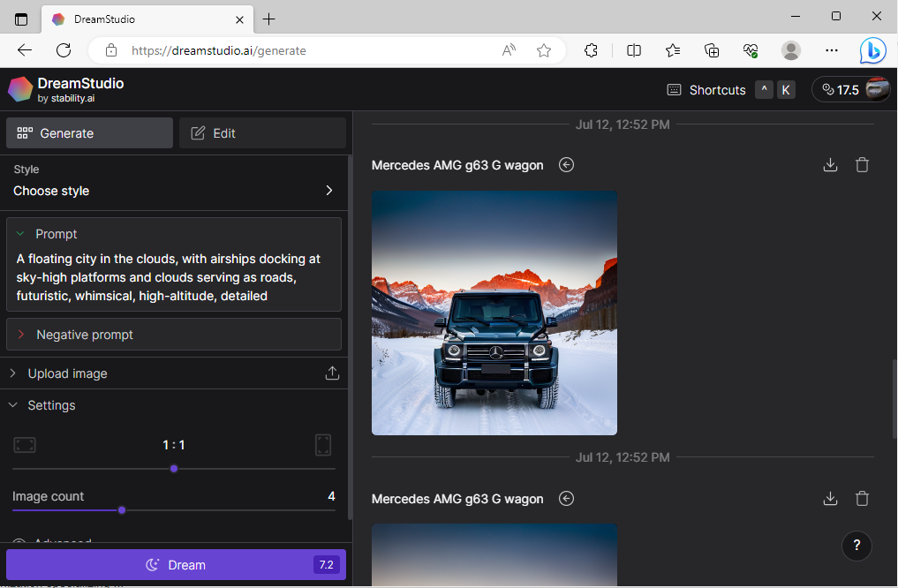Image resolution: width=898 pixels, height=588 pixels.
Task: Download the first Mercedes G wagon image
Action: point(830,165)
